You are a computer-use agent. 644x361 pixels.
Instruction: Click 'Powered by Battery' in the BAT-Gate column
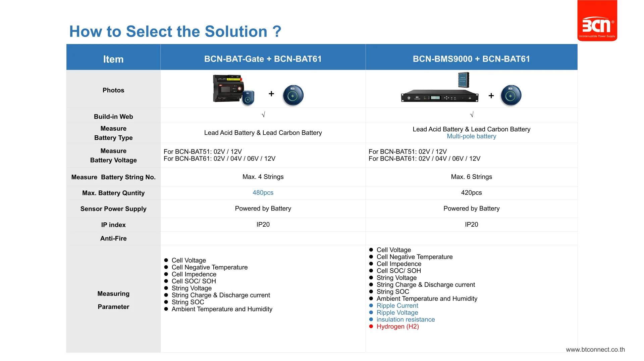point(263,209)
